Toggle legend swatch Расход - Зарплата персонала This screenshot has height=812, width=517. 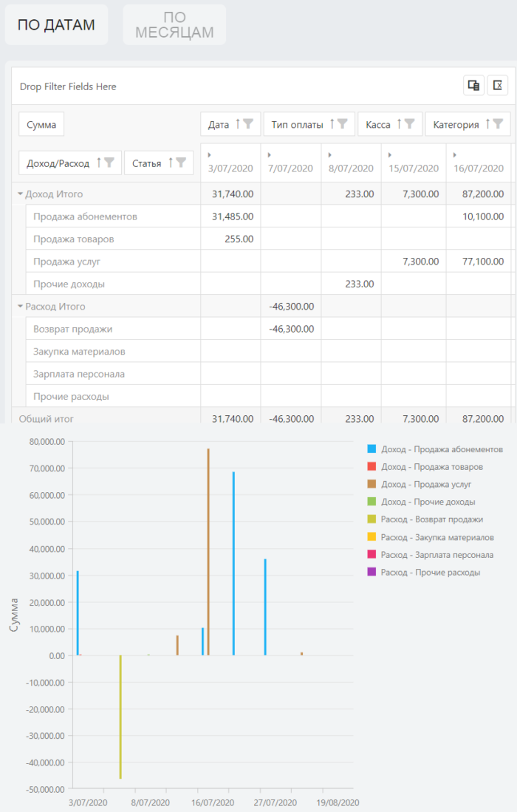pyautogui.click(x=372, y=555)
